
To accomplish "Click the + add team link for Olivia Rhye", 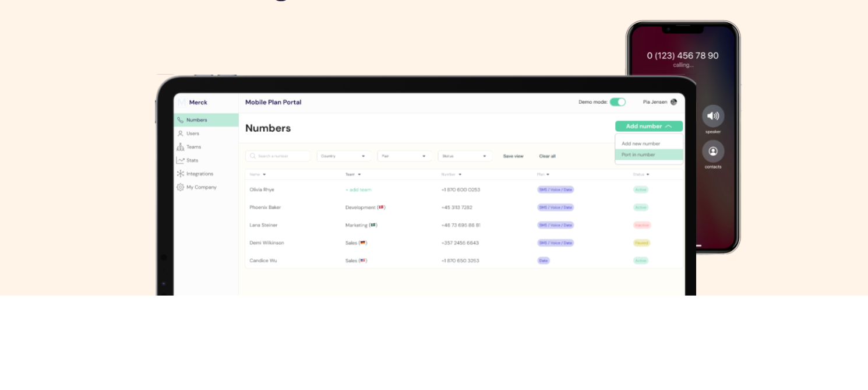I will [x=358, y=189].
